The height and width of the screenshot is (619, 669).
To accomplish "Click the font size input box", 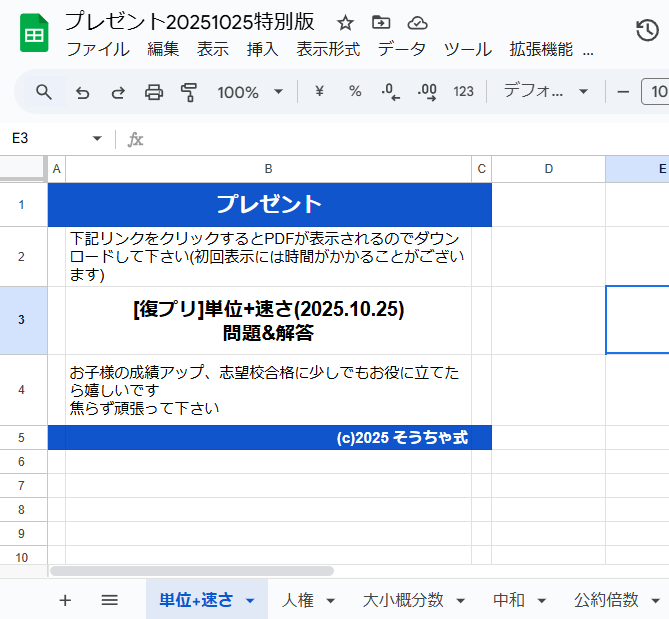I will (x=656, y=91).
